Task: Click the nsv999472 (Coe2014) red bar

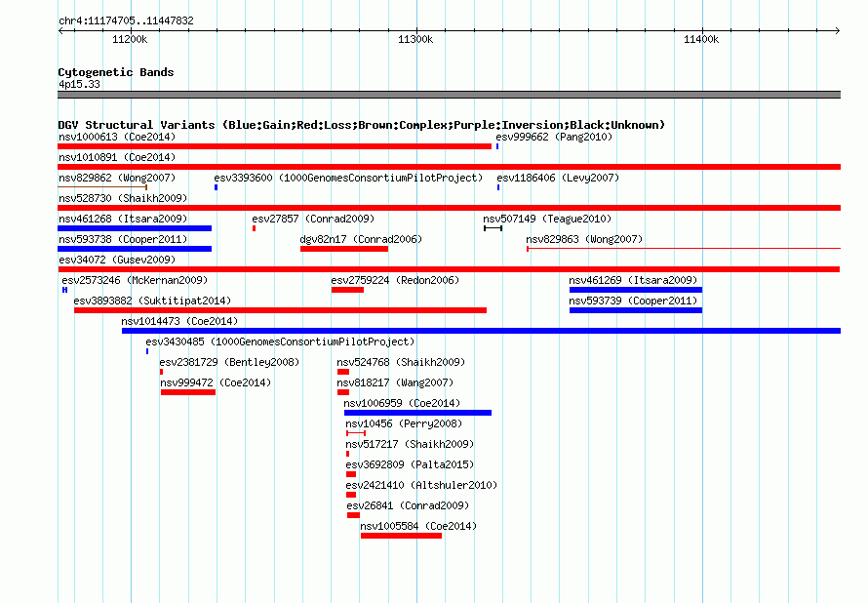Action: 188,392
